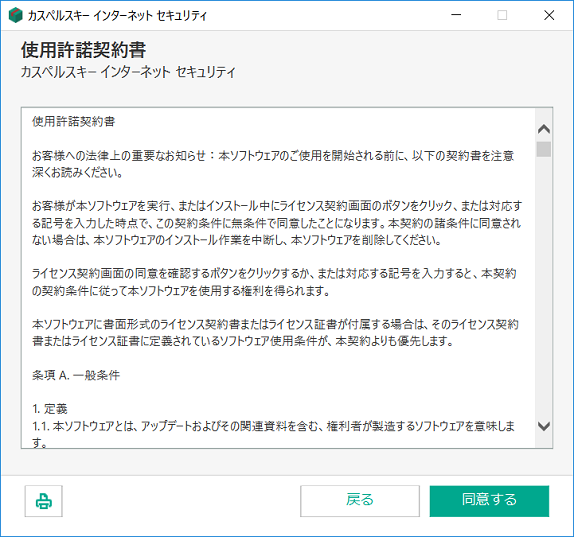Image resolution: width=574 pixels, height=537 pixels.
Task: Click the subtitle カスペルスキー インターネット セキュリティ
Action: [128, 72]
